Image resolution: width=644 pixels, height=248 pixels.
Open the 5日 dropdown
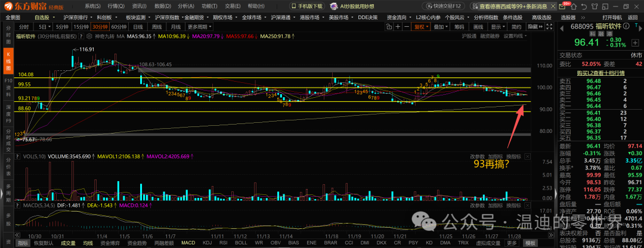pos(44,27)
